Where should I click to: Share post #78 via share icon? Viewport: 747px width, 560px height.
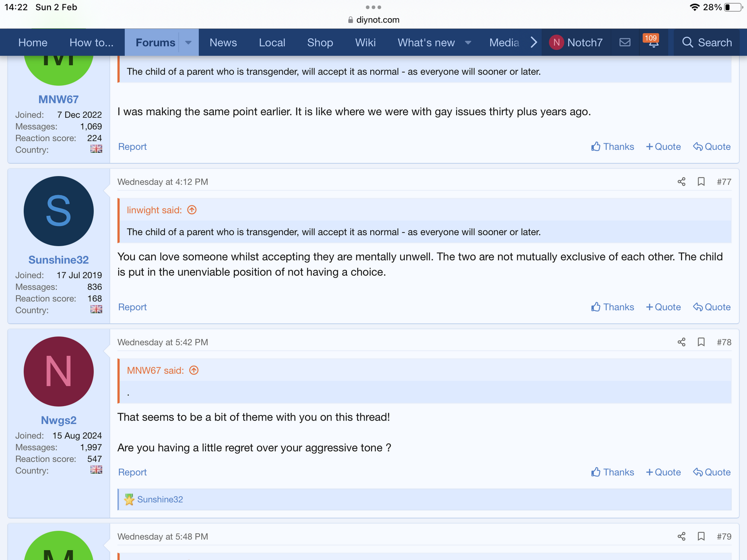(681, 342)
